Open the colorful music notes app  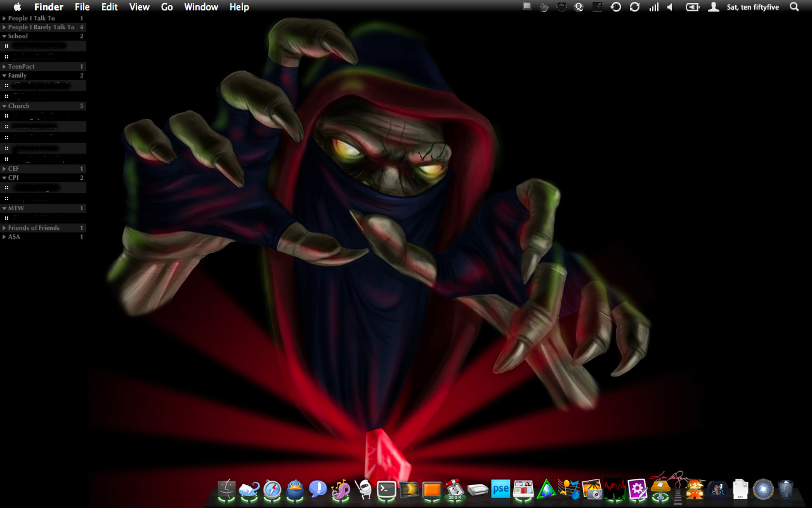coord(569,490)
